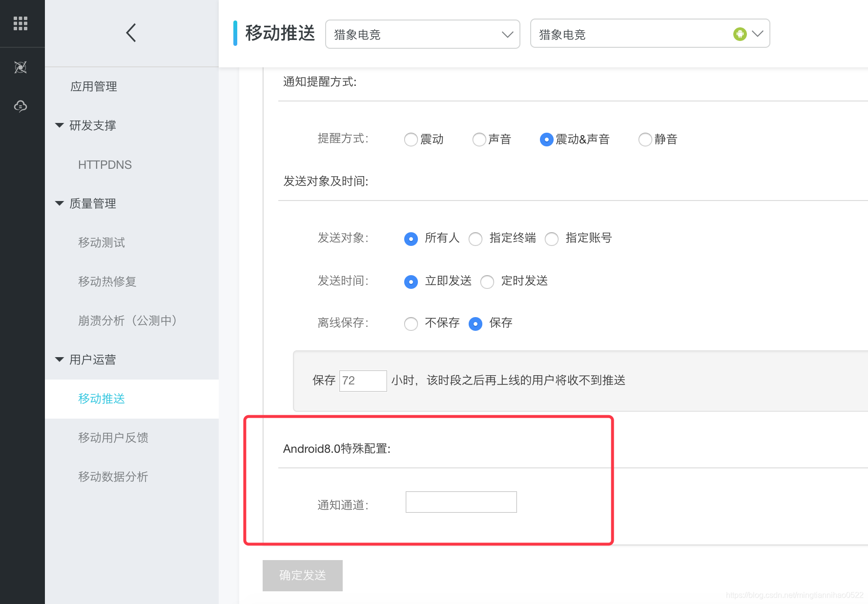Open the apps grid menu icon
This screenshot has height=604, width=868.
point(21,23)
